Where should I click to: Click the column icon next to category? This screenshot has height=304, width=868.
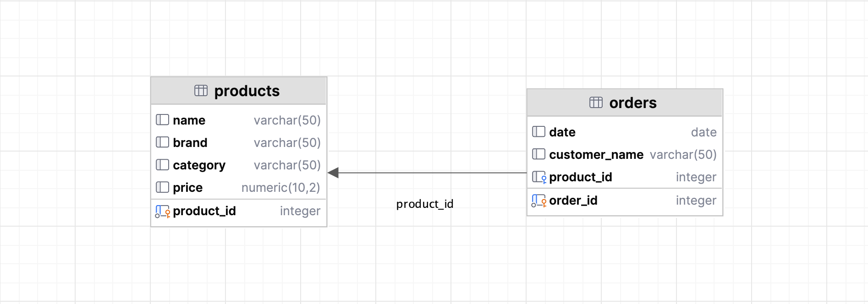pyautogui.click(x=162, y=165)
